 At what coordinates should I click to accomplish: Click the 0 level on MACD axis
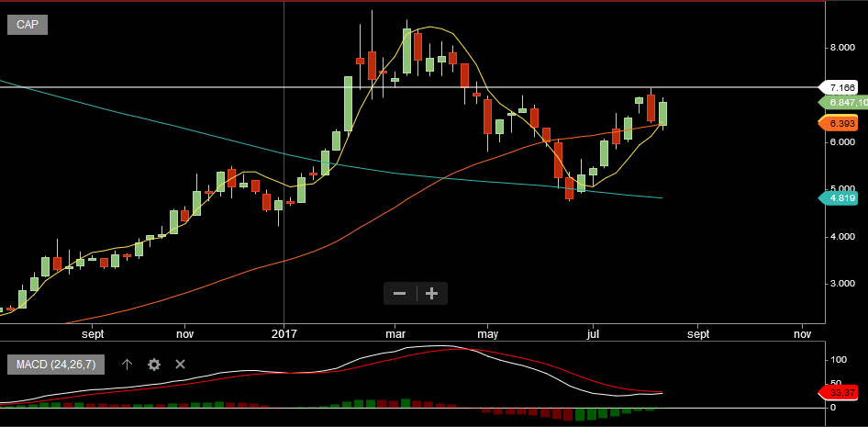(x=834, y=407)
